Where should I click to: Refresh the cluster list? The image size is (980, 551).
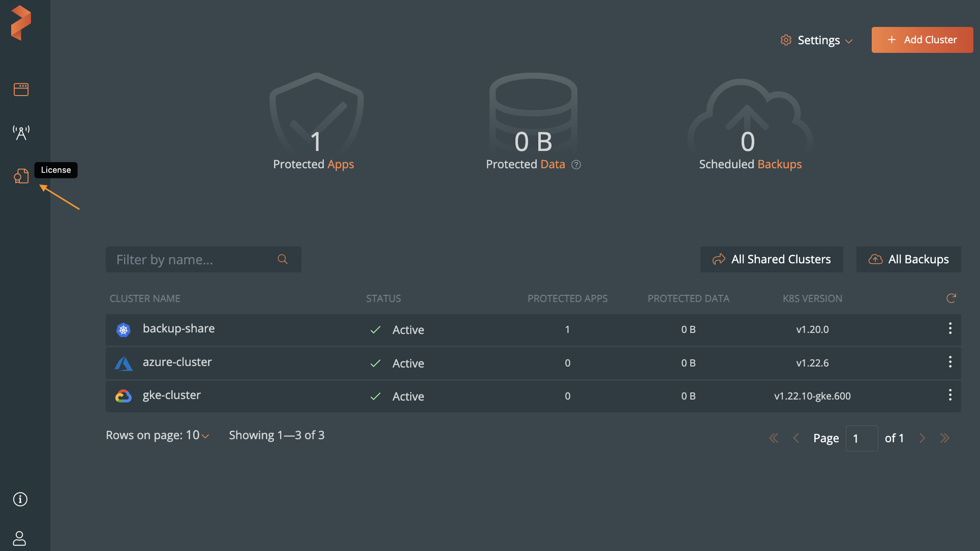pyautogui.click(x=951, y=298)
